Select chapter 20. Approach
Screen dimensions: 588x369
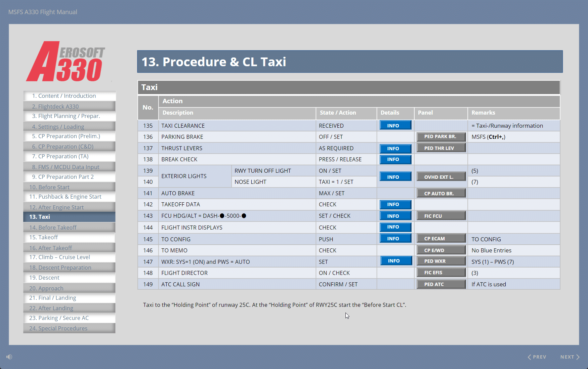pos(69,288)
